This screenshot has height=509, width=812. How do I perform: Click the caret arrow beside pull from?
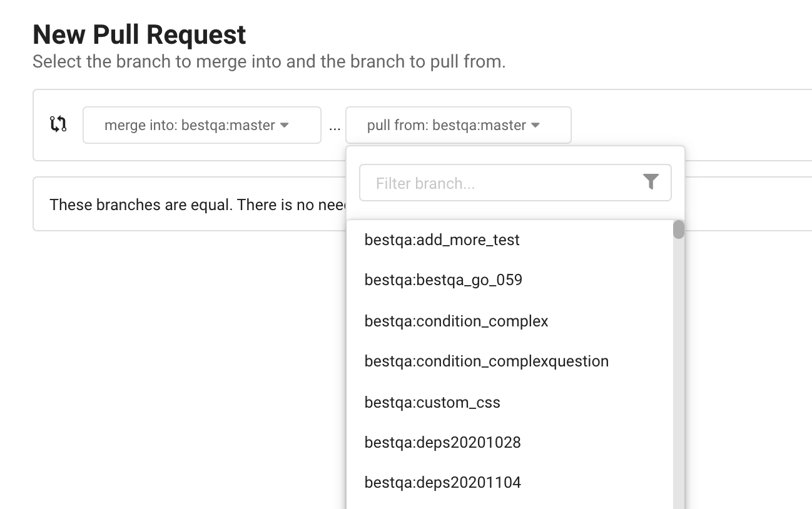point(535,125)
